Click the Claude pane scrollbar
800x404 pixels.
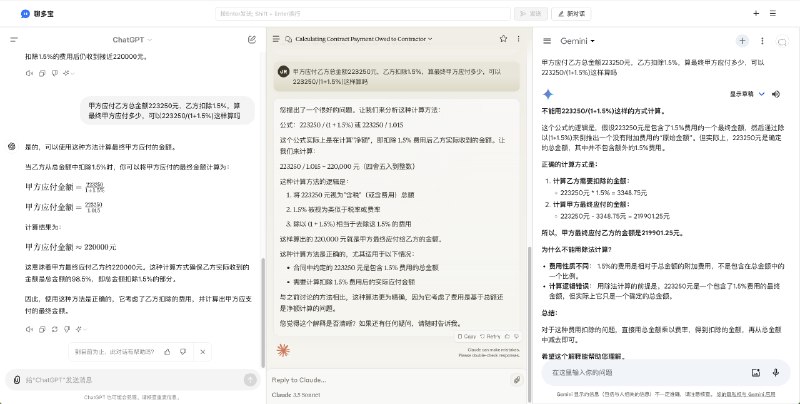529,323
